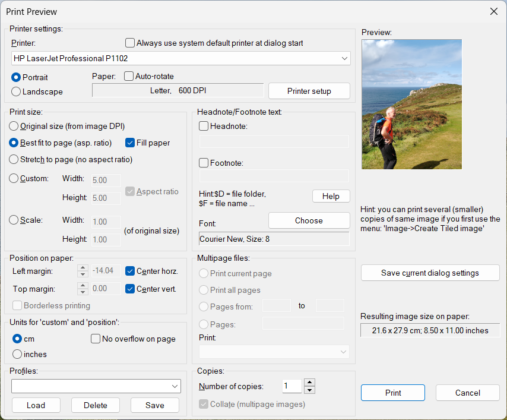
Task: Open Help for headnote placeholders
Action: click(331, 196)
